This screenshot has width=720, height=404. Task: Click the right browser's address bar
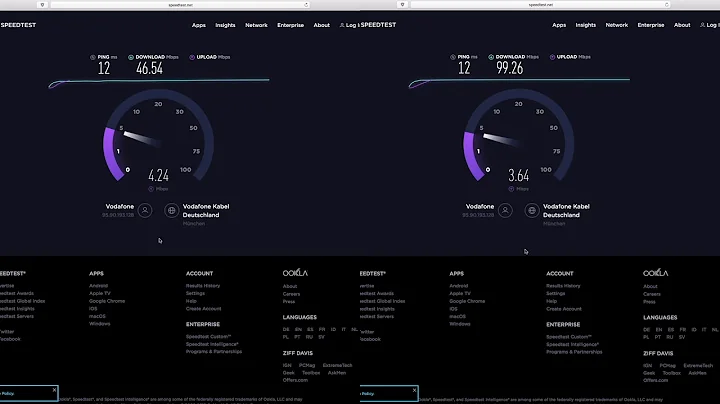540,5
